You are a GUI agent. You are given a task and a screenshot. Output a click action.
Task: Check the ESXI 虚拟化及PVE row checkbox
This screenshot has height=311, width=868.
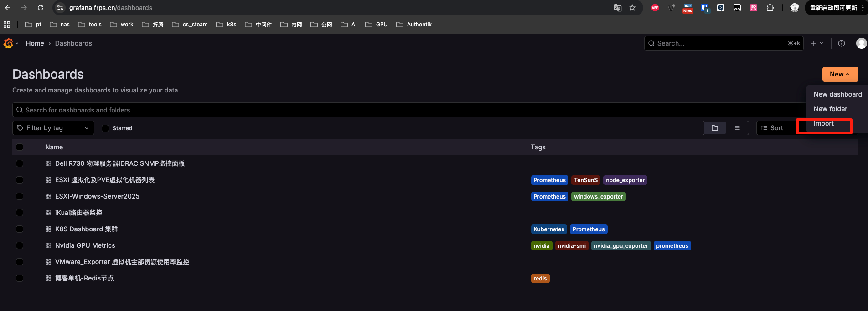pyautogui.click(x=20, y=180)
